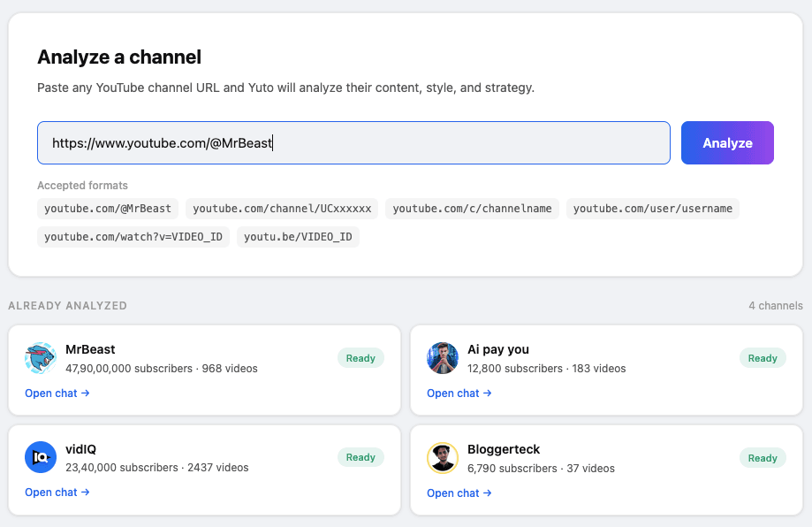
Task: Click '47,90,00,000 subscribers · 968 videos' text
Action: coord(162,369)
